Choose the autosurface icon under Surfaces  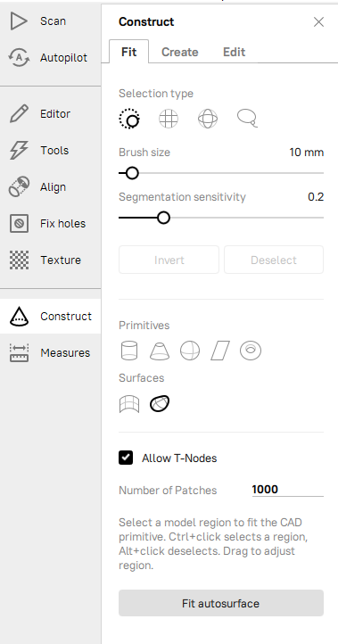coord(160,404)
